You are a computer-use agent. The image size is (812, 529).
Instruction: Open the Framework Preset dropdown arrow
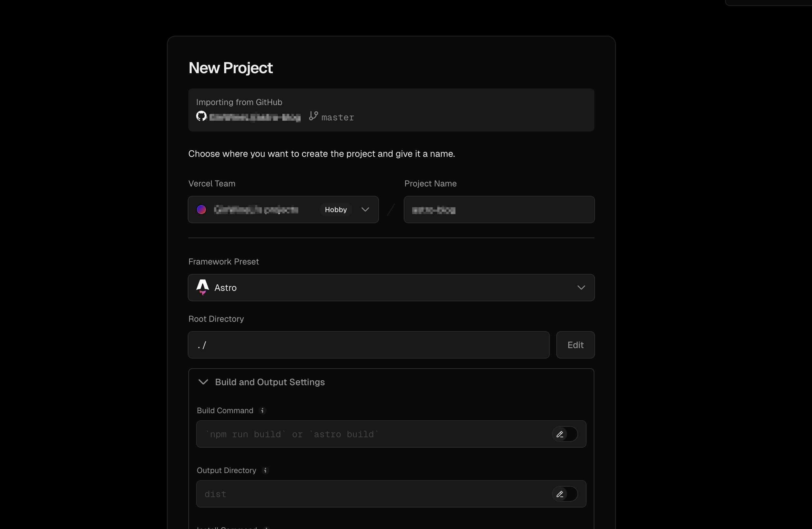pyautogui.click(x=581, y=288)
